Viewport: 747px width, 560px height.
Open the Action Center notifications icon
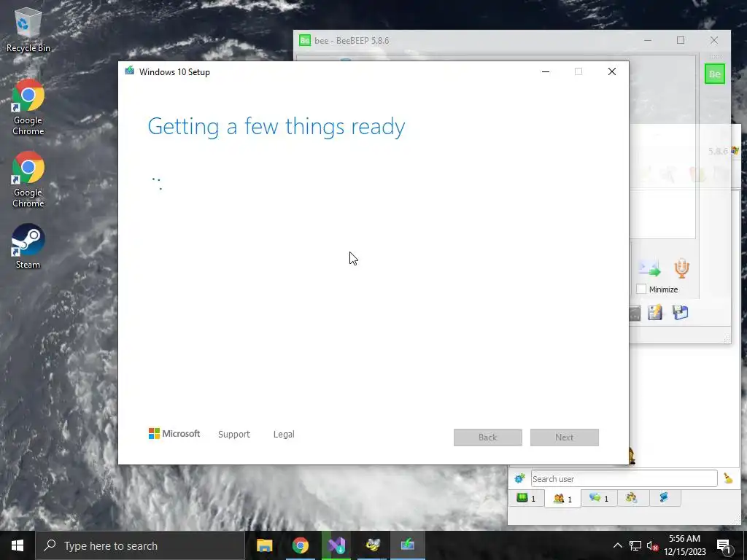coord(723,545)
